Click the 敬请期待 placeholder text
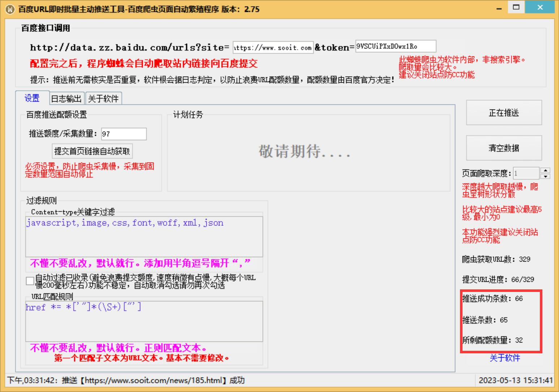This screenshot has height=392, width=559. click(304, 151)
